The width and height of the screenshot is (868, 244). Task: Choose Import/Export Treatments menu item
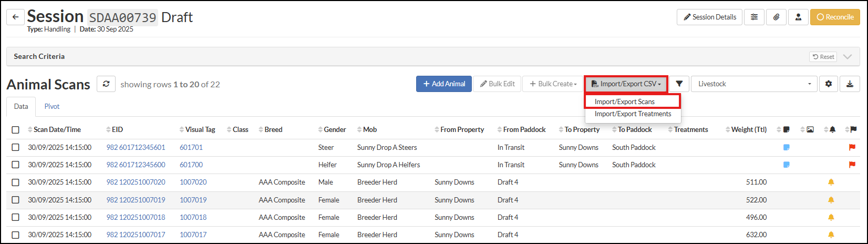[633, 114]
